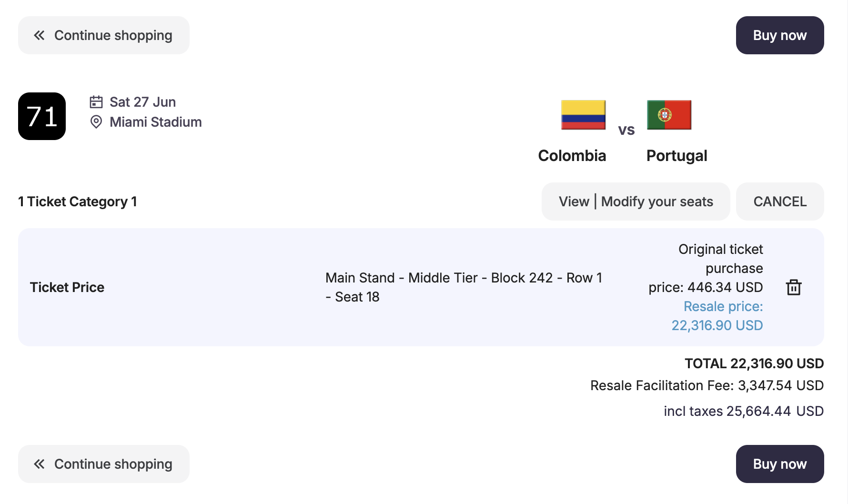Open View | Modify your seats
Screen dimensions: 848x504
[636, 202]
